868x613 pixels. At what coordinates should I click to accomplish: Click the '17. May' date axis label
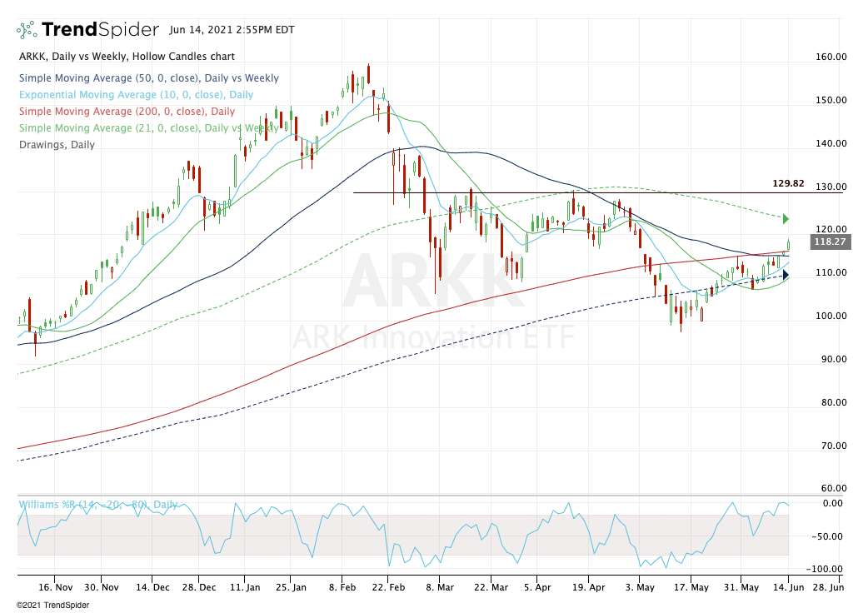point(691,587)
